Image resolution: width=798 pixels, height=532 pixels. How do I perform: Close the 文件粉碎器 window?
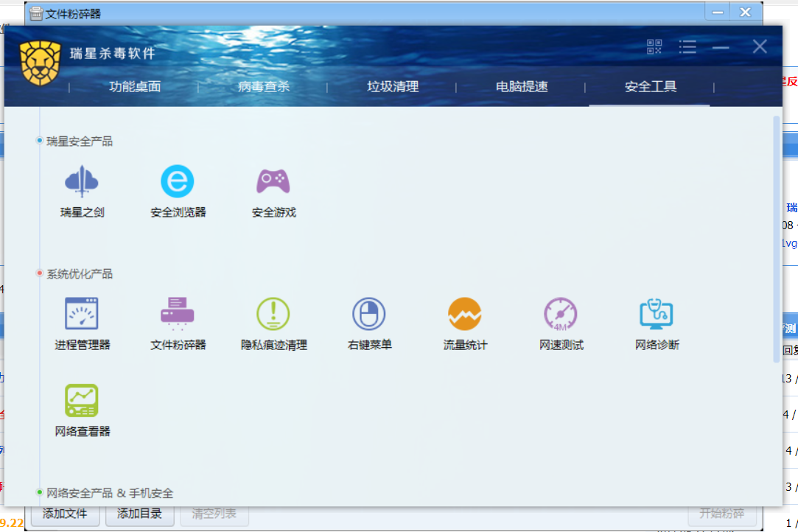tap(745, 13)
